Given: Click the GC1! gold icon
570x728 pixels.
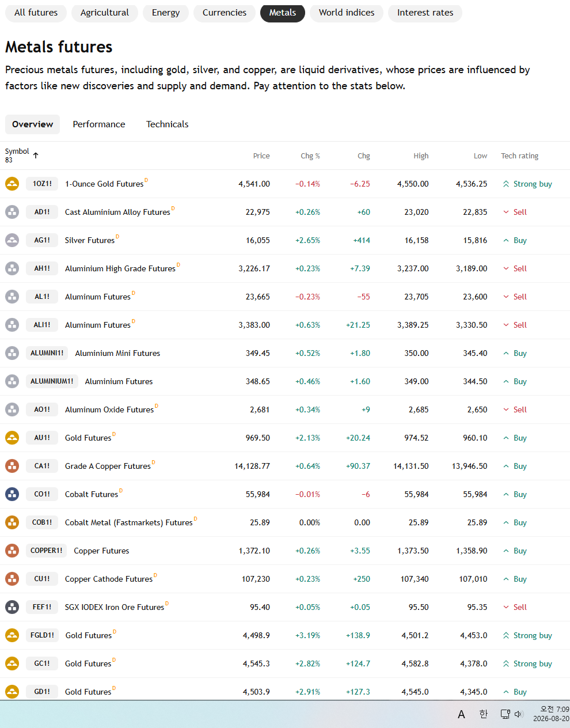Looking at the screenshot, I should point(12,663).
